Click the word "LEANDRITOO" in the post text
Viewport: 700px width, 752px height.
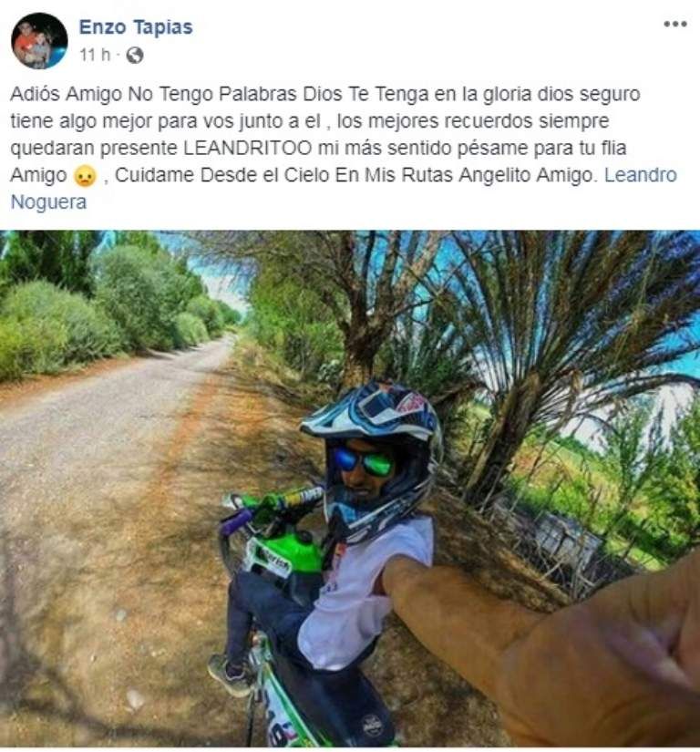247,149
